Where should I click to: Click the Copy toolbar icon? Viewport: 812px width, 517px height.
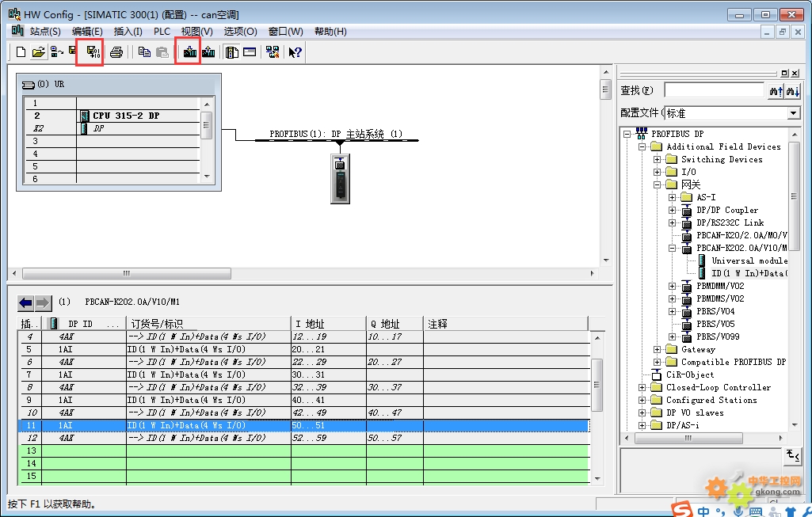pyautogui.click(x=144, y=52)
